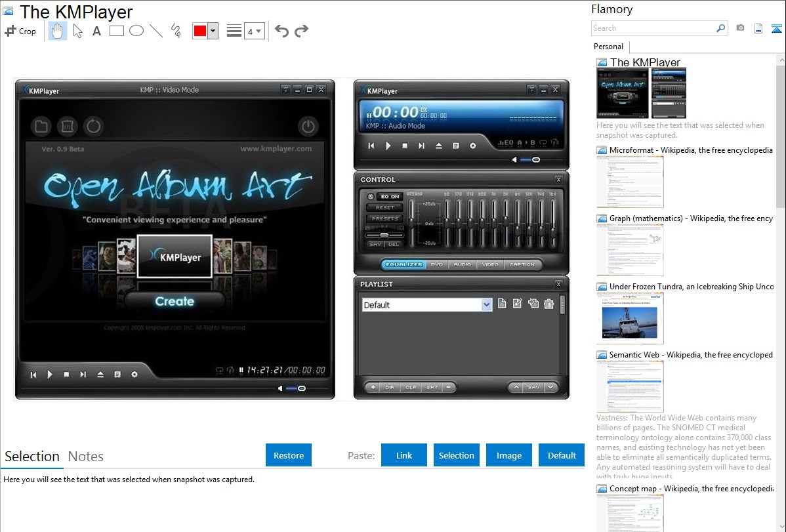
Task: Undo the last annotation
Action: [281, 31]
